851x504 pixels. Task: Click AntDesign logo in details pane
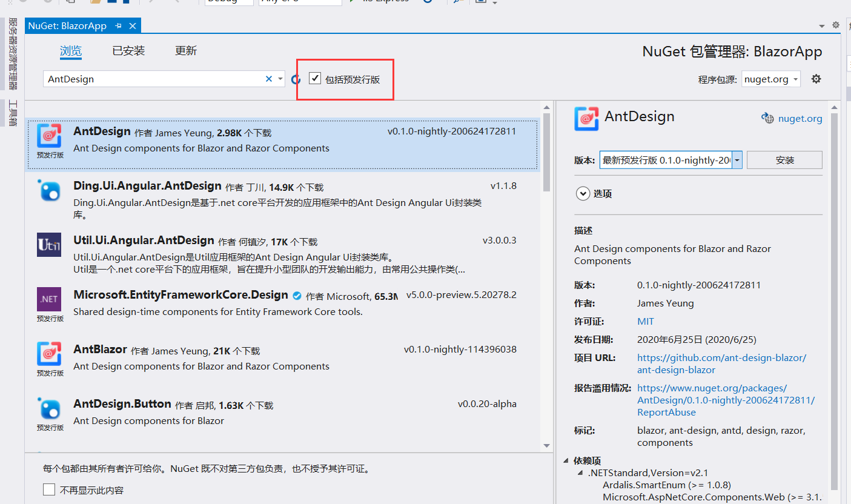pos(586,119)
